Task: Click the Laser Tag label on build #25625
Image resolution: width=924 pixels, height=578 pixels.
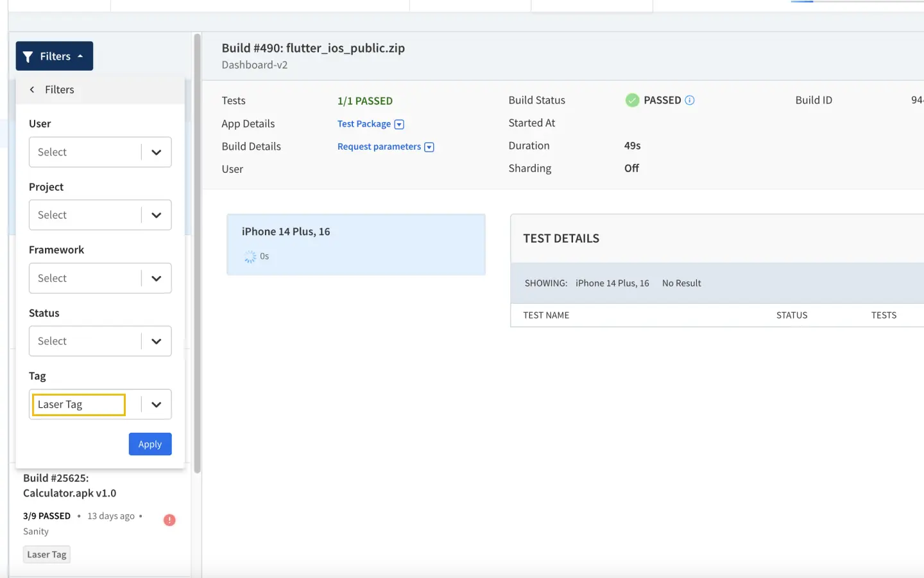Action: 47,555
